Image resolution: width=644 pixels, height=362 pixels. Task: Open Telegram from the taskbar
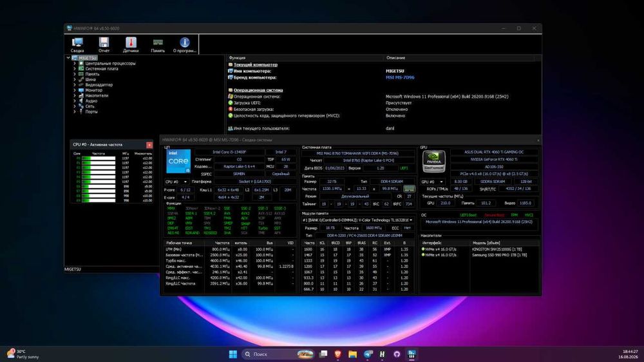pyautogui.click(x=368, y=354)
